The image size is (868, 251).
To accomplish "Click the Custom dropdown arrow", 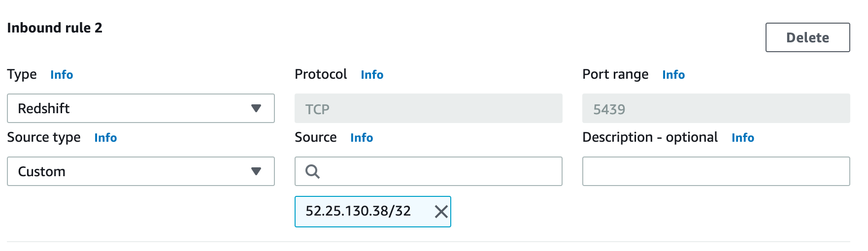I will [x=256, y=171].
